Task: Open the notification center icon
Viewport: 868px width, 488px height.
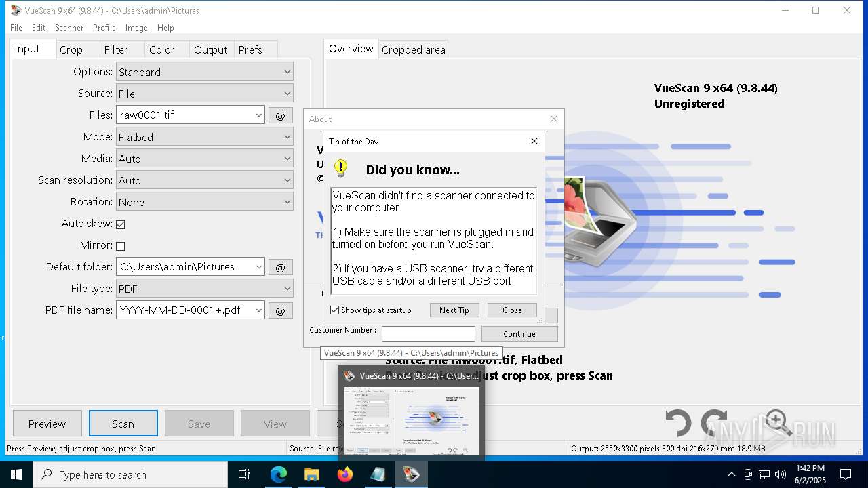Action: coord(846,474)
